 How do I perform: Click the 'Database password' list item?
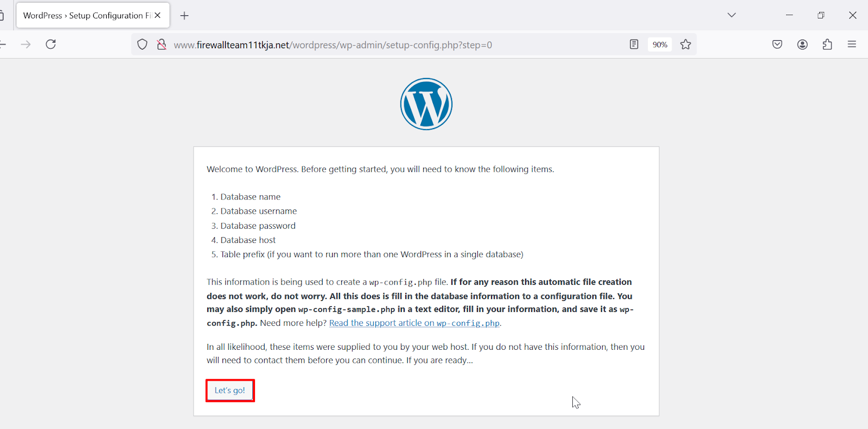pos(258,226)
